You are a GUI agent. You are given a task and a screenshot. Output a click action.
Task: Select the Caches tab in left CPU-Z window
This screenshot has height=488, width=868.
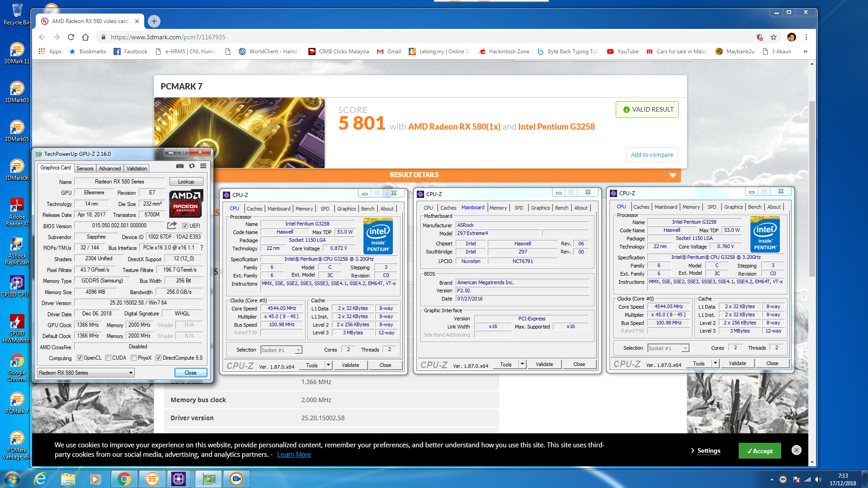pos(254,209)
